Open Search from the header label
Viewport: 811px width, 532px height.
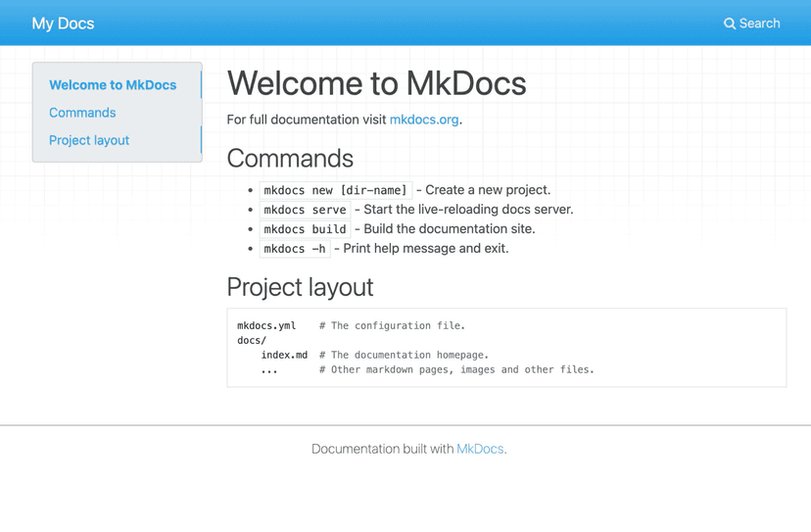click(x=760, y=24)
